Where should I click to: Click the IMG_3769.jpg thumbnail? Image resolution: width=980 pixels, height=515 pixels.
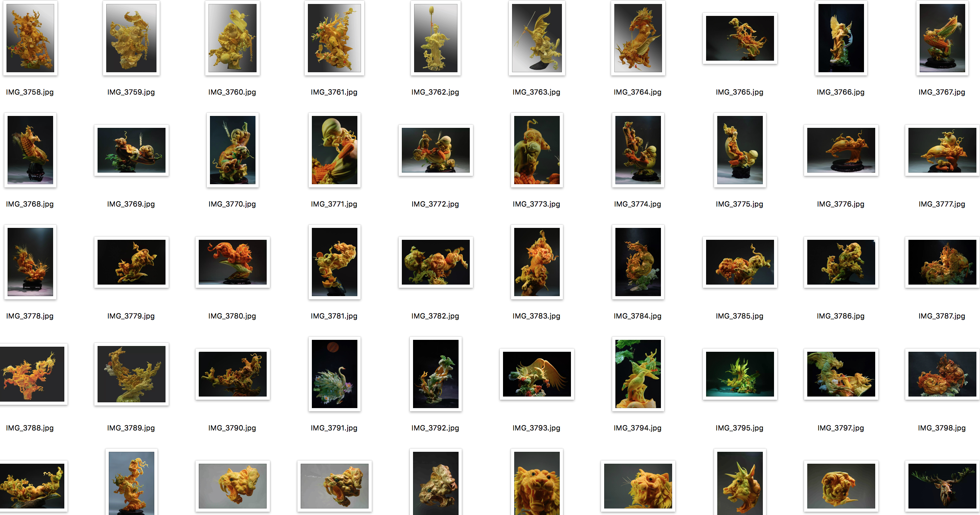pyautogui.click(x=131, y=150)
